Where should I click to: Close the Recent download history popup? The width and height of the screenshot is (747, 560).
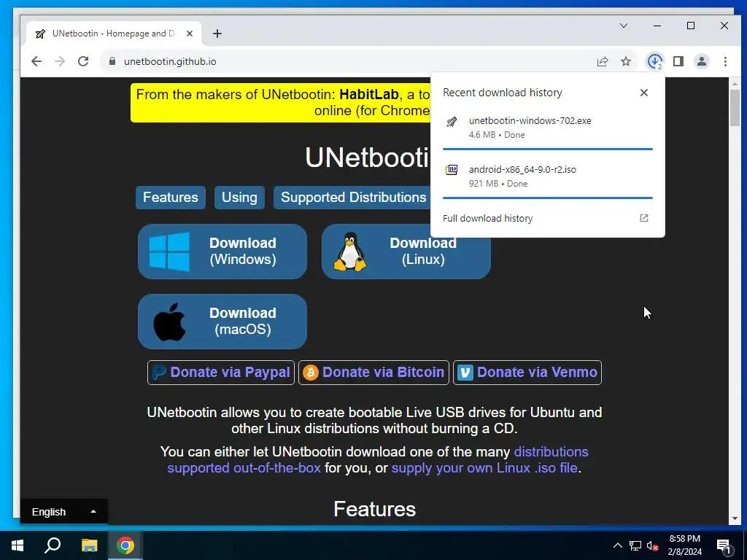point(644,93)
